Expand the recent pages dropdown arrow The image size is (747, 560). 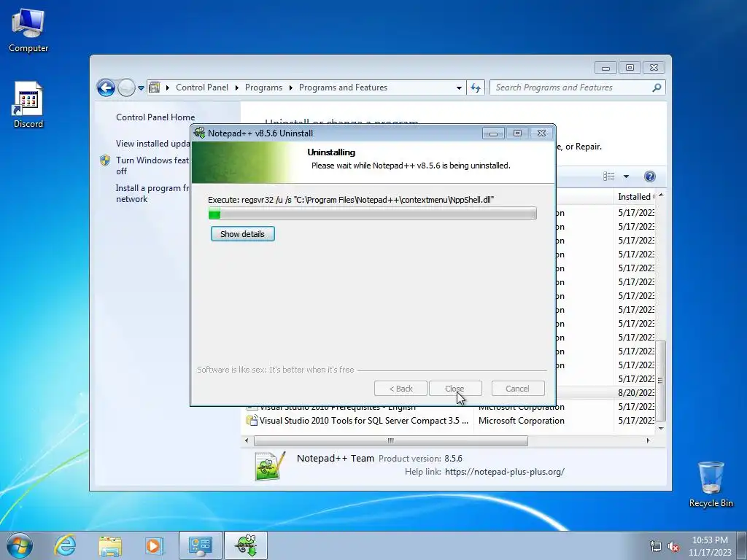coord(141,88)
